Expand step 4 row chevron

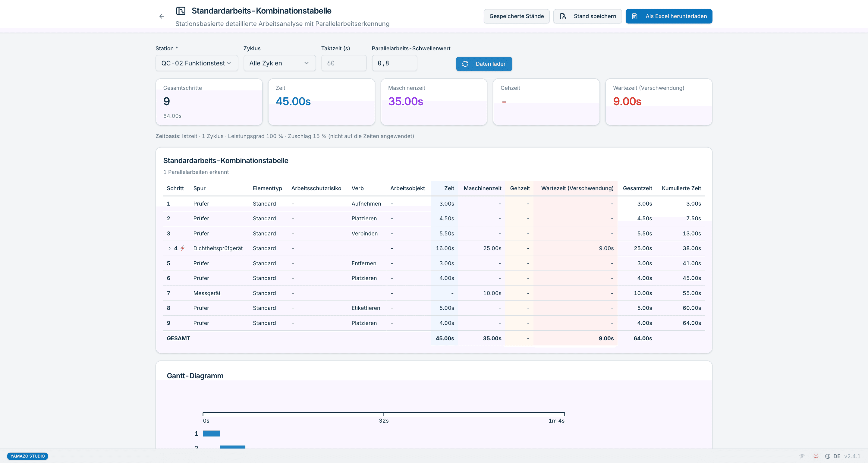pyautogui.click(x=169, y=248)
